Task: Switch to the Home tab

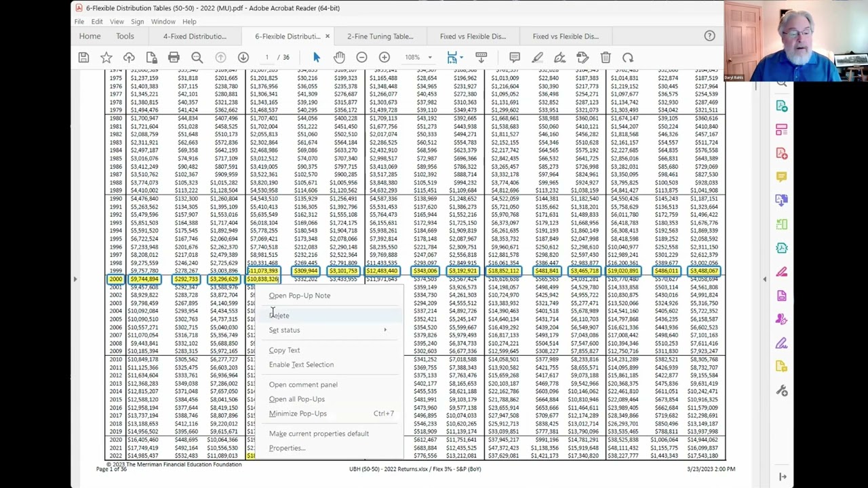Action: click(90, 36)
